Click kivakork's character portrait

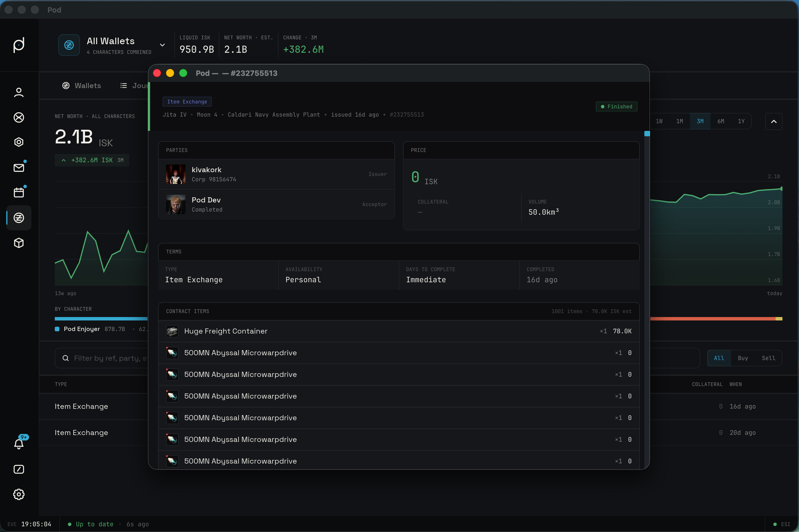click(175, 174)
